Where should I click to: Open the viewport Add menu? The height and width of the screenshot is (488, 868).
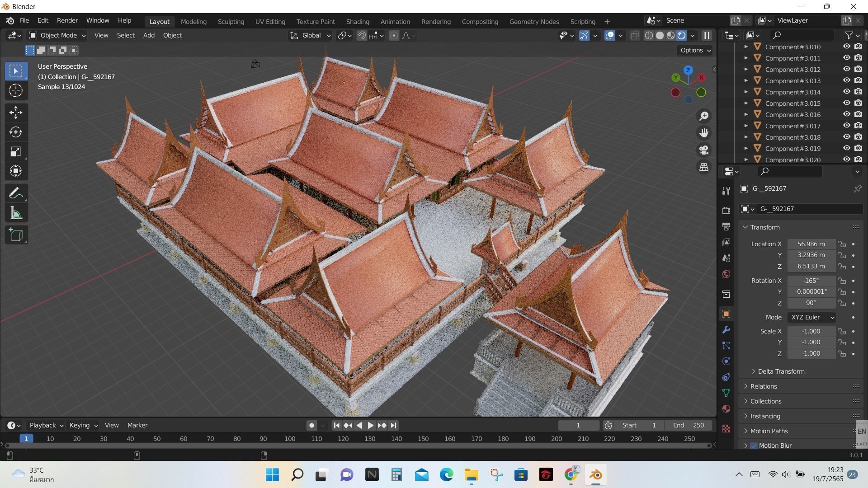pyautogui.click(x=149, y=35)
